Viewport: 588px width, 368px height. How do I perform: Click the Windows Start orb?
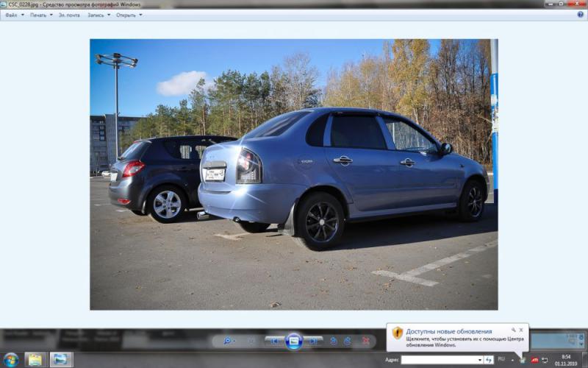pos(11,360)
